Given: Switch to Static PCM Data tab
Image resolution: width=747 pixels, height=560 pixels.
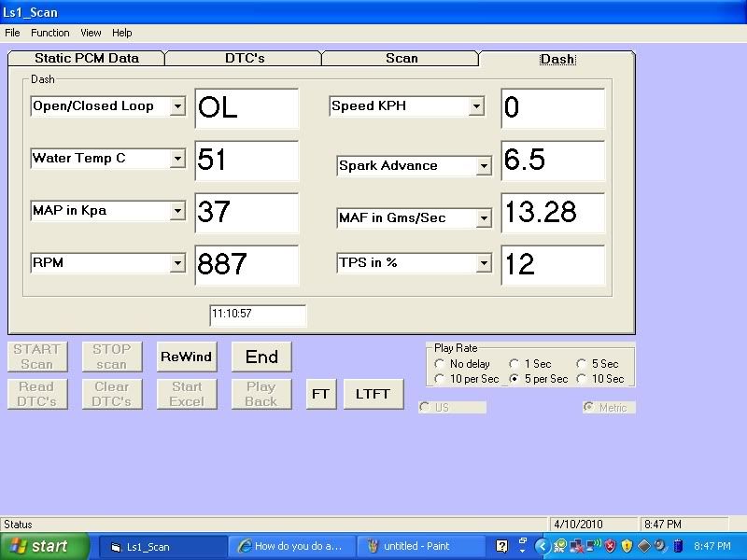Looking at the screenshot, I should point(87,58).
